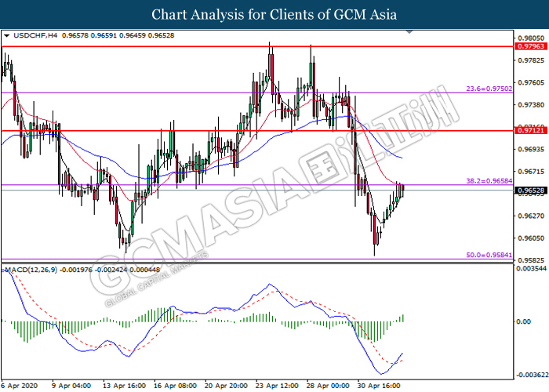Click the MACD scale value 0.003544
This screenshot has width=549, height=392.
click(531, 268)
